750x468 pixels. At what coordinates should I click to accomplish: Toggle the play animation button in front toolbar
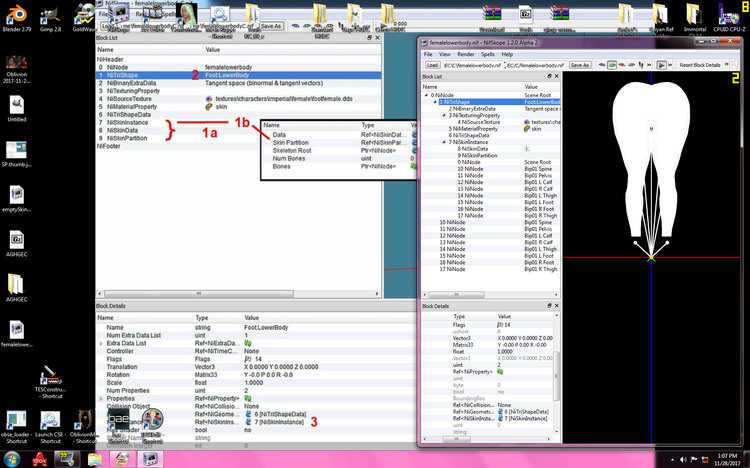[x=661, y=65]
